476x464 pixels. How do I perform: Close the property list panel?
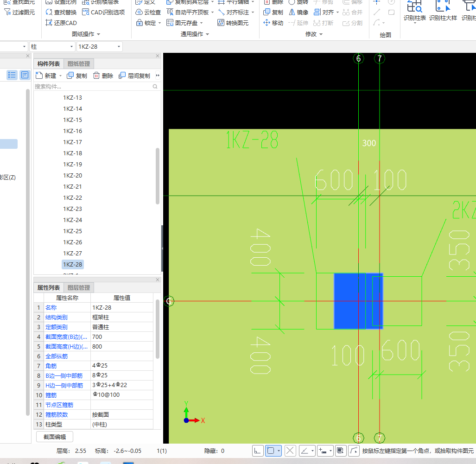pyautogui.click(x=158, y=280)
